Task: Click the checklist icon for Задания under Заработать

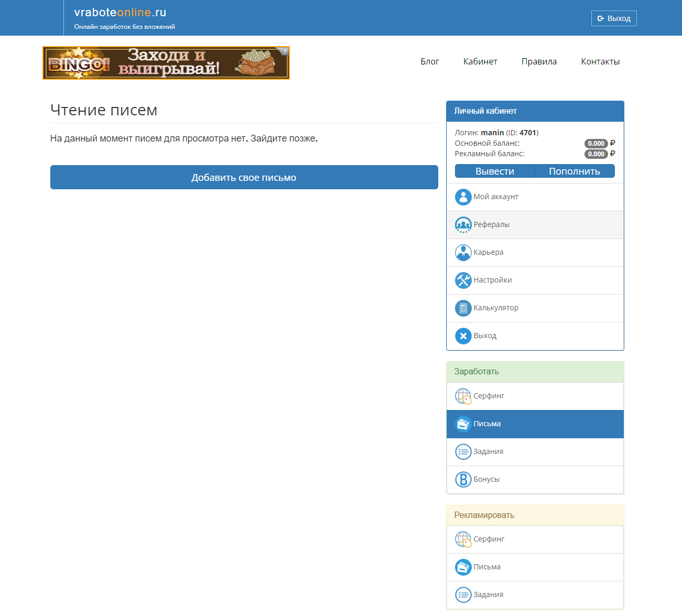Action: 463,451
